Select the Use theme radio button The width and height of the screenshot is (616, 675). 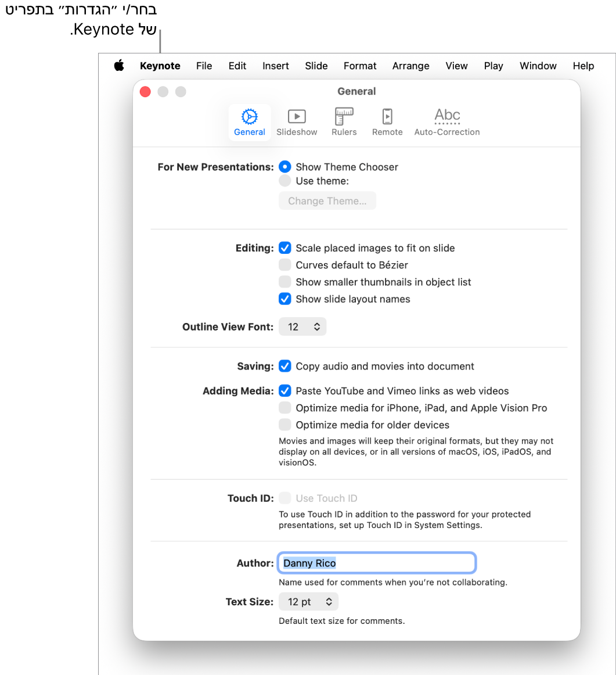tap(284, 181)
